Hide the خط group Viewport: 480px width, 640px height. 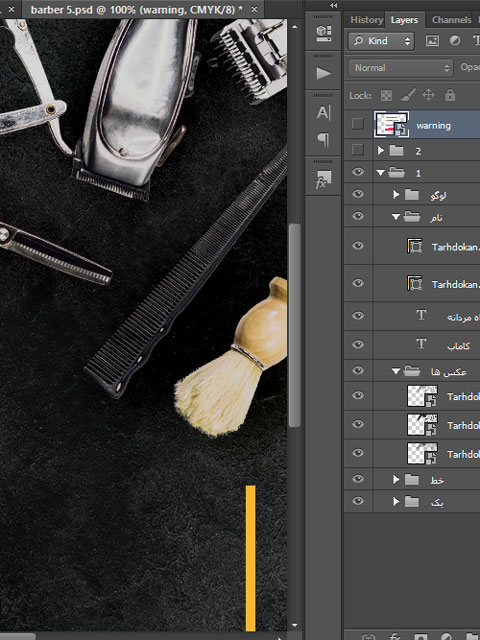tap(358, 479)
